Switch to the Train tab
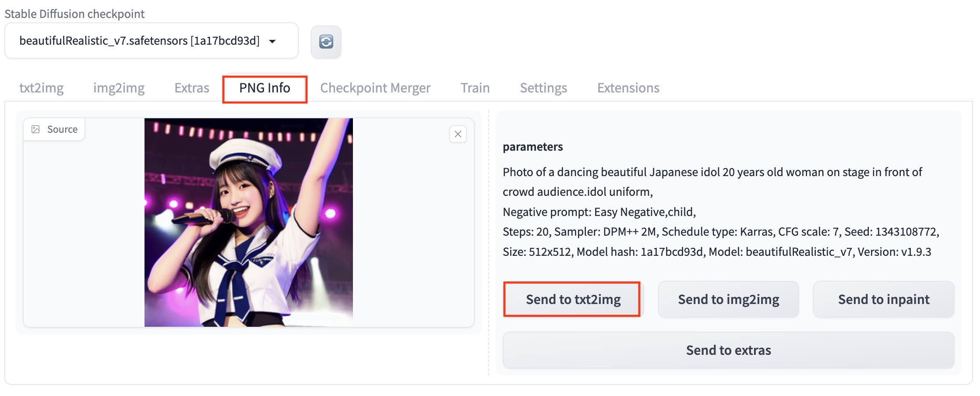The width and height of the screenshot is (980, 396). 475,88
